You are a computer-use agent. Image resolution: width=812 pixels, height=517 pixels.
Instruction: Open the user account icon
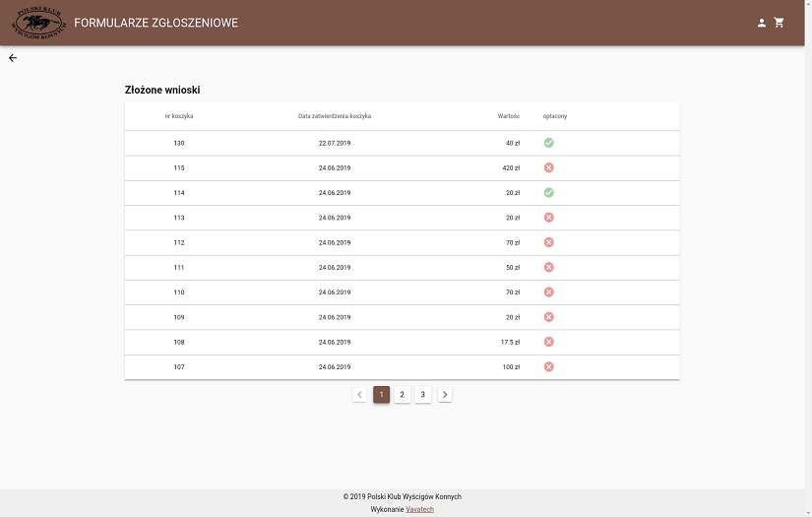761,23
